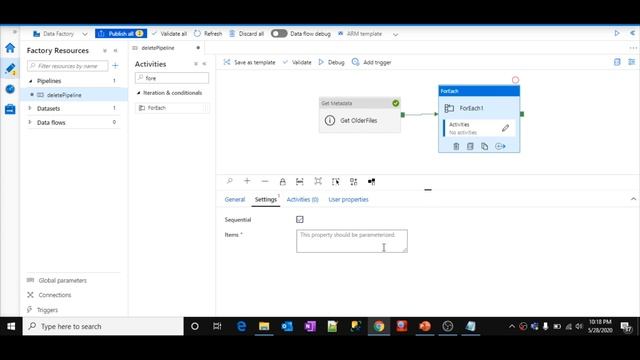
Task: Enable lasso selection icon on canvas toolbar
Action: point(336,182)
